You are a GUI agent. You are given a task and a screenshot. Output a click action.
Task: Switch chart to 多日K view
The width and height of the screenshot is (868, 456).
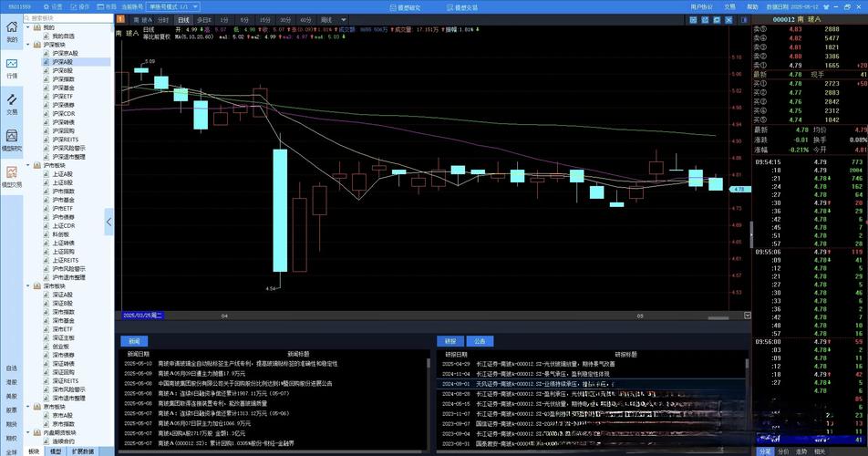click(204, 20)
